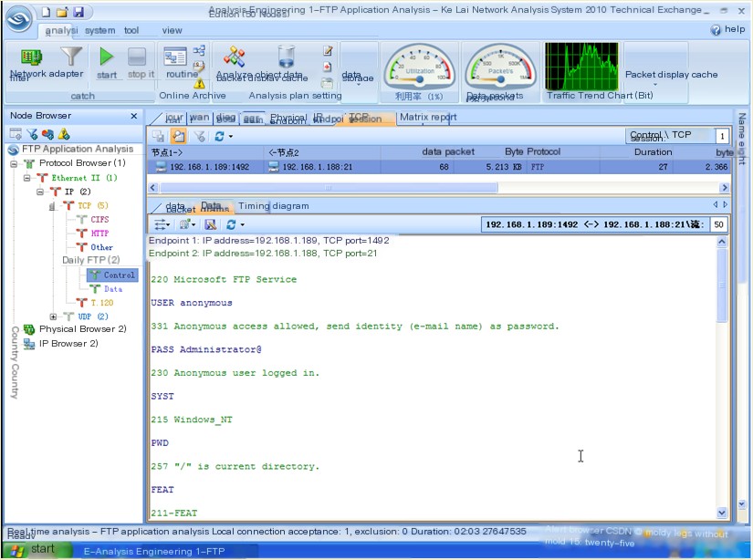Select the Data node under Daily FTP
This screenshot has width=753, height=560.
click(x=113, y=289)
